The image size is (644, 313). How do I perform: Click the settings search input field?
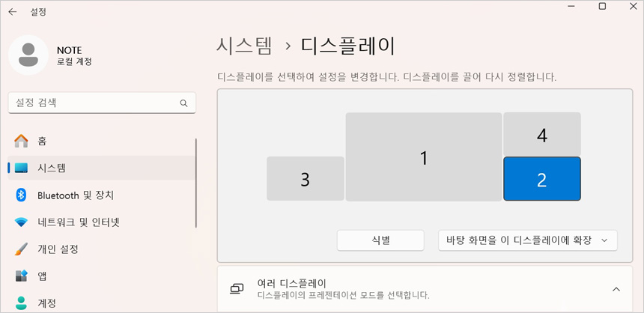[x=94, y=103]
